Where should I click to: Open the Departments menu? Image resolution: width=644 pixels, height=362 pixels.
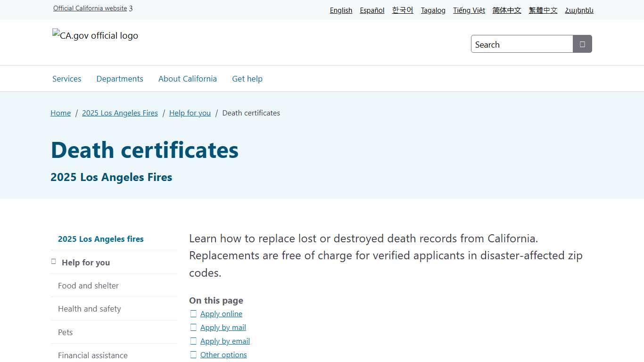[x=120, y=79]
